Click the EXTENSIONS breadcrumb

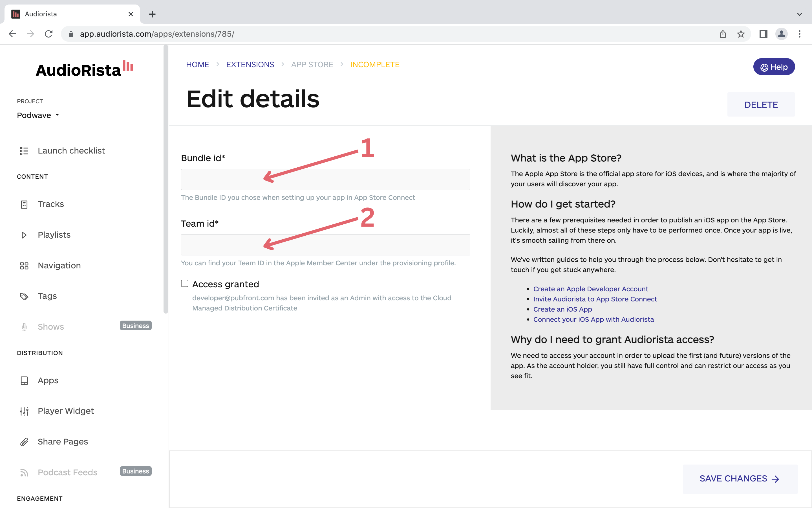[250, 65]
